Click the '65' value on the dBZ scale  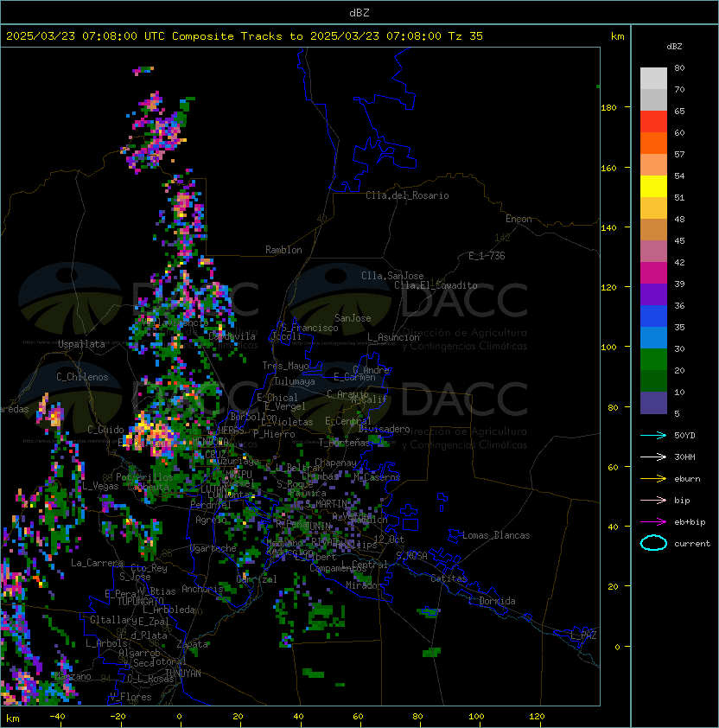click(679, 111)
